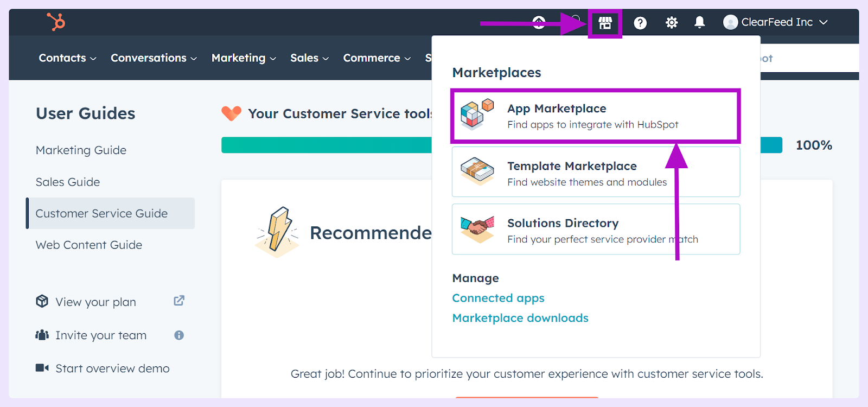Click the upgrade arrow icon in top bar

[539, 22]
